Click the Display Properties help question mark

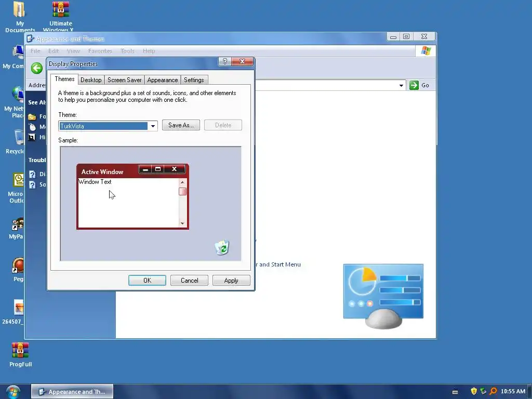click(x=224, y=61)
